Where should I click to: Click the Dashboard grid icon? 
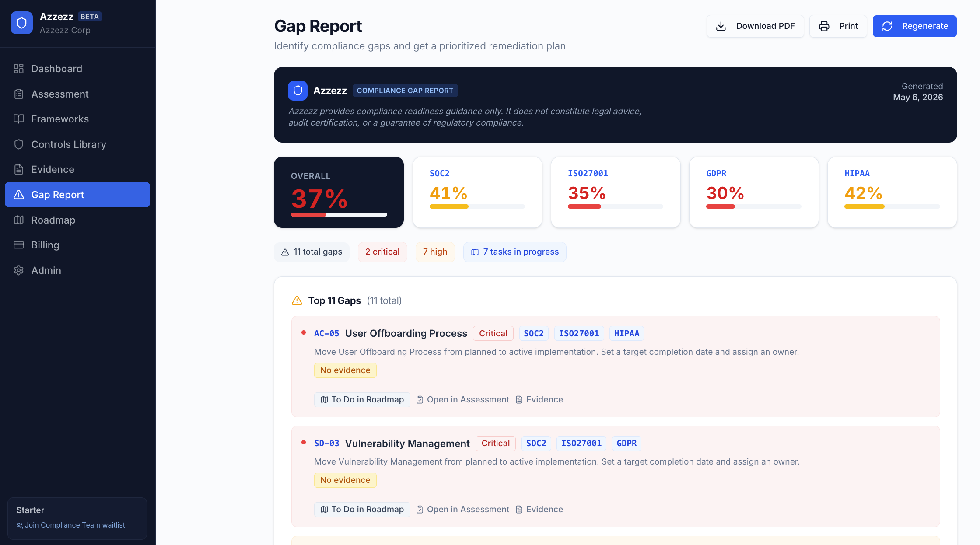coord(19,69)
